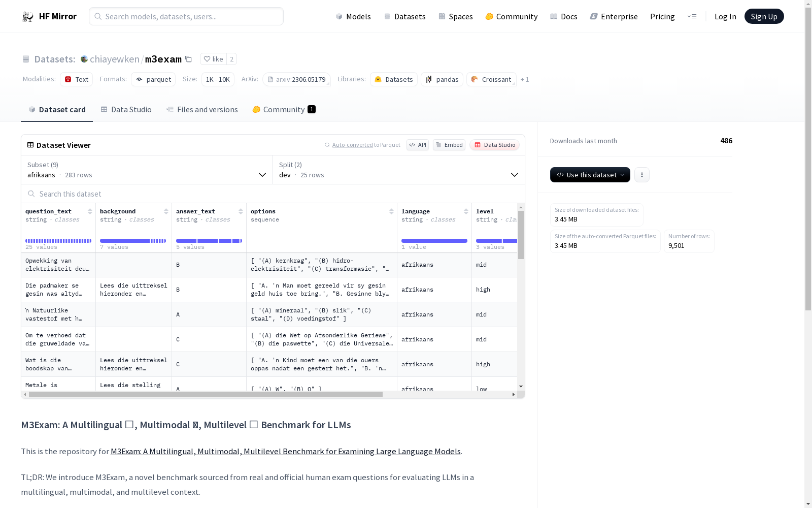Click the Embed button
The image size is (812, 508).
tap(449, 145)
